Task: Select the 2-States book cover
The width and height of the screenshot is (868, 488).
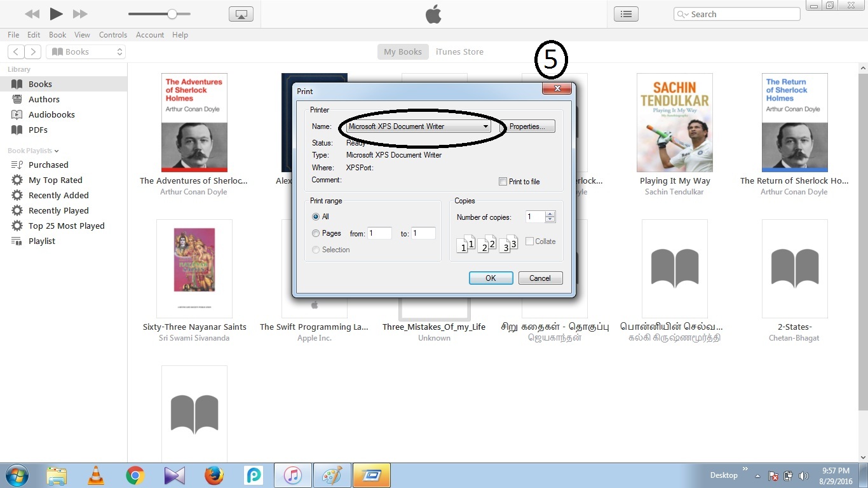Action: (795, 269)
